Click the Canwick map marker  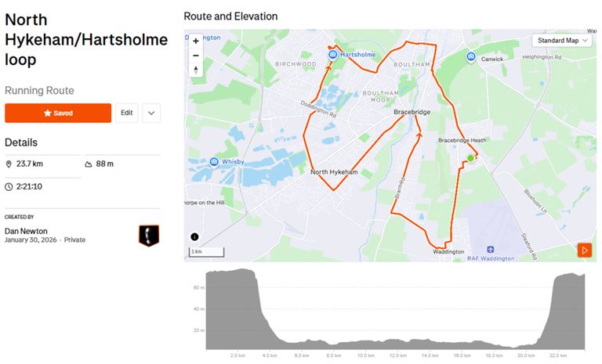point(471,56)
